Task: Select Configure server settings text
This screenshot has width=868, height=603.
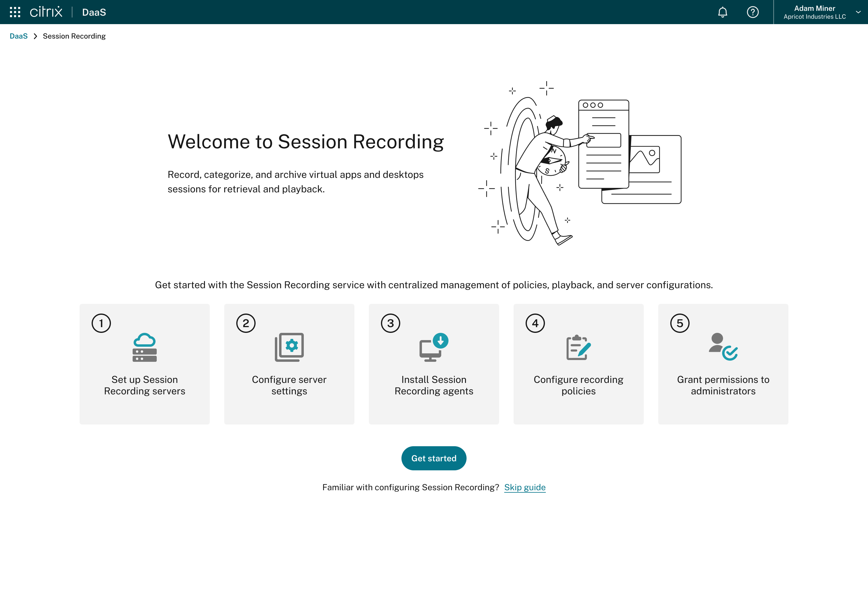Action: tap(289, 385)
